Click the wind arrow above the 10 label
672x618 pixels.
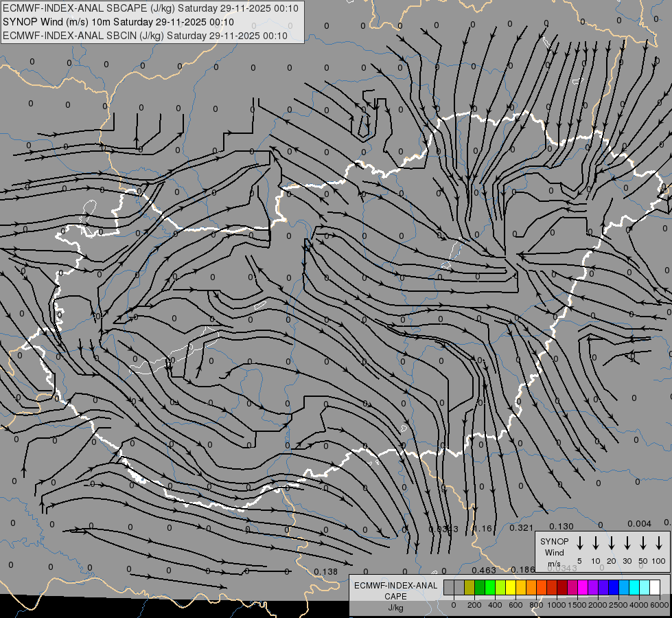tap(596, 543)
